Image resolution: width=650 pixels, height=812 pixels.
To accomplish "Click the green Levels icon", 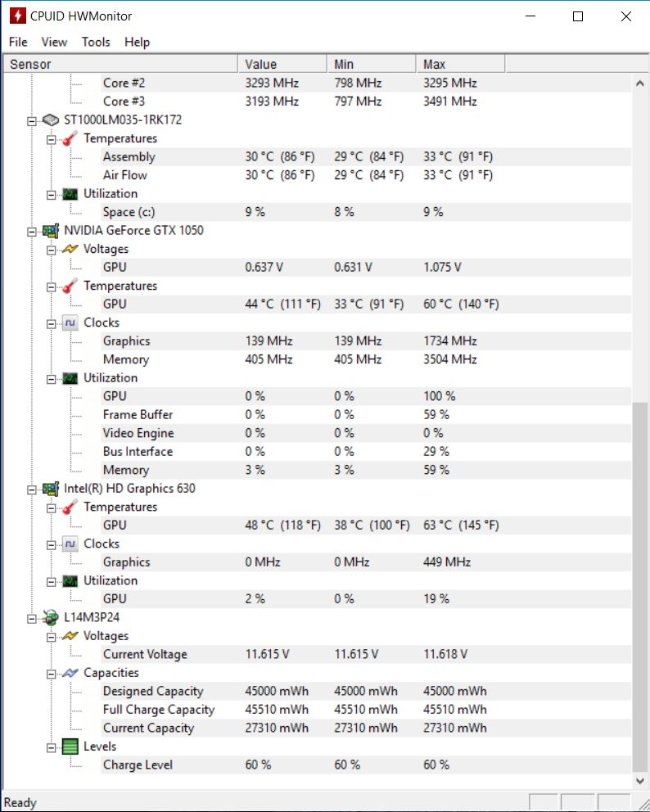I will point(70,747).
